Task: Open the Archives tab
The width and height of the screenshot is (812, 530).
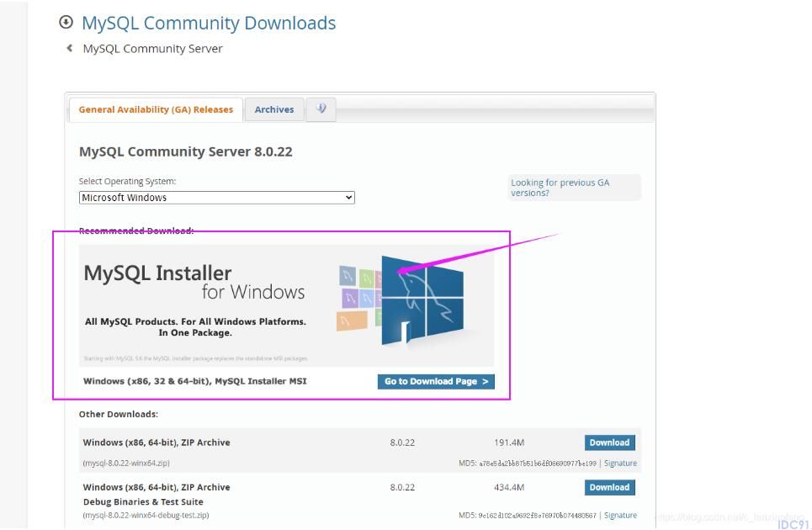Action: tap(274, 109)
